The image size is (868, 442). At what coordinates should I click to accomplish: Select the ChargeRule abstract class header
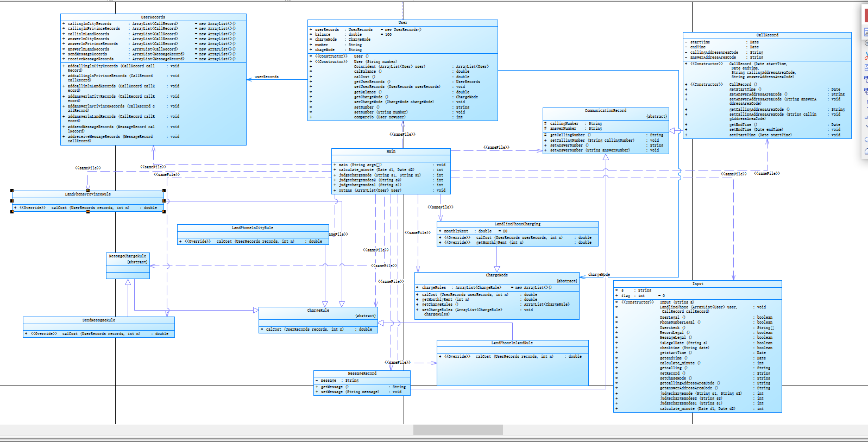[318, 313]
